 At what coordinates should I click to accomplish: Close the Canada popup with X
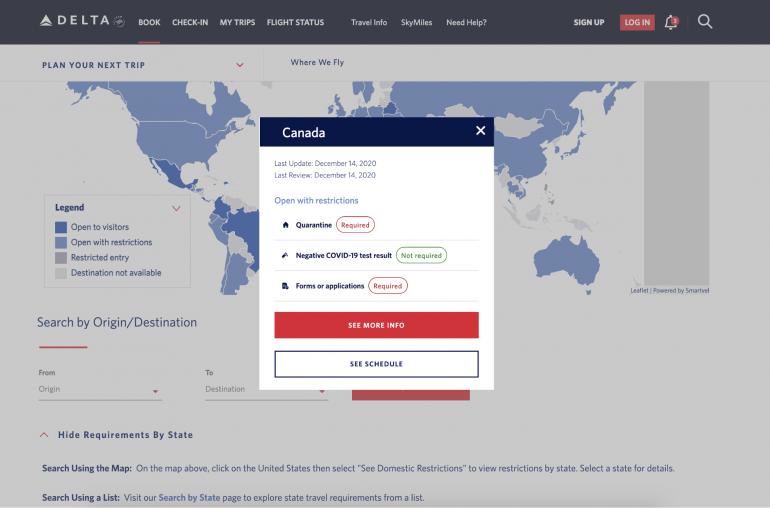point(480,131)
